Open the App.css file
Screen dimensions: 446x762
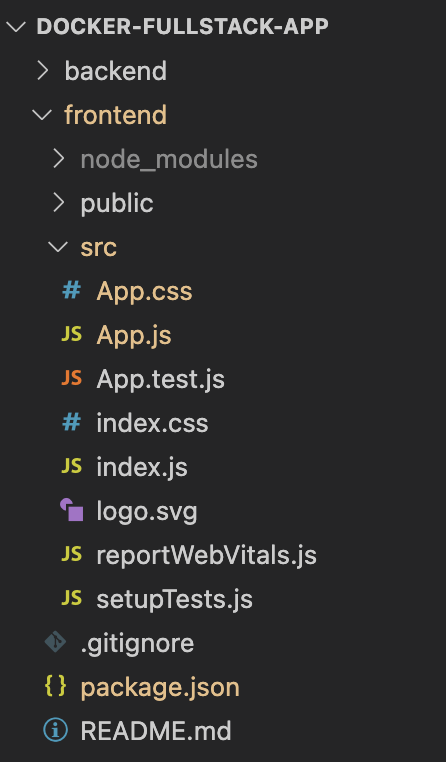144,292
